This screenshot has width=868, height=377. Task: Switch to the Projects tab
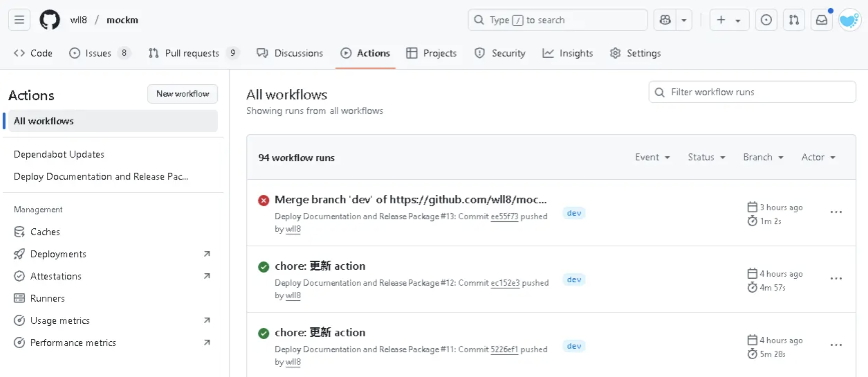(431, 53)
